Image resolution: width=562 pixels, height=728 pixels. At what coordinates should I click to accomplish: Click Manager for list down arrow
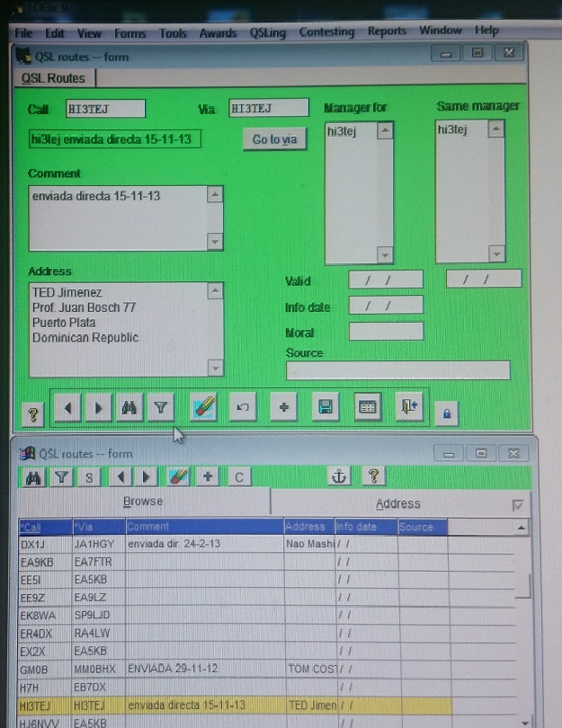pos(385,254)
